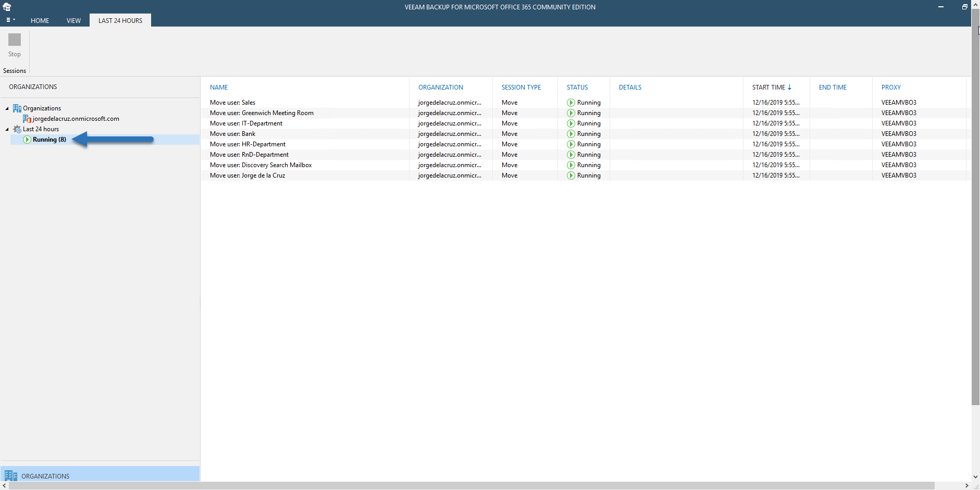Toggle sort arrow on START TIME column
980x490 pixels.
pyautogui.click(x=789, y=87)
